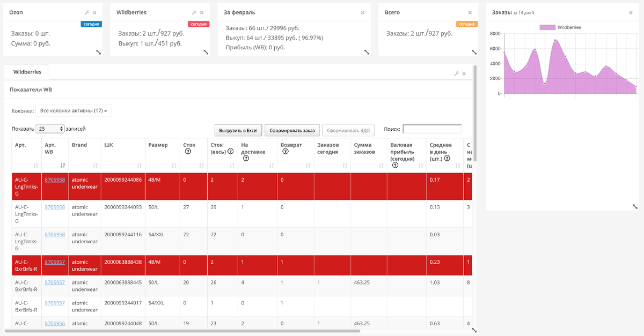Viewport: 644px width, 336px height.
Task: Toggle Wildberries legend swatch in chart
Action: [547, 27]
